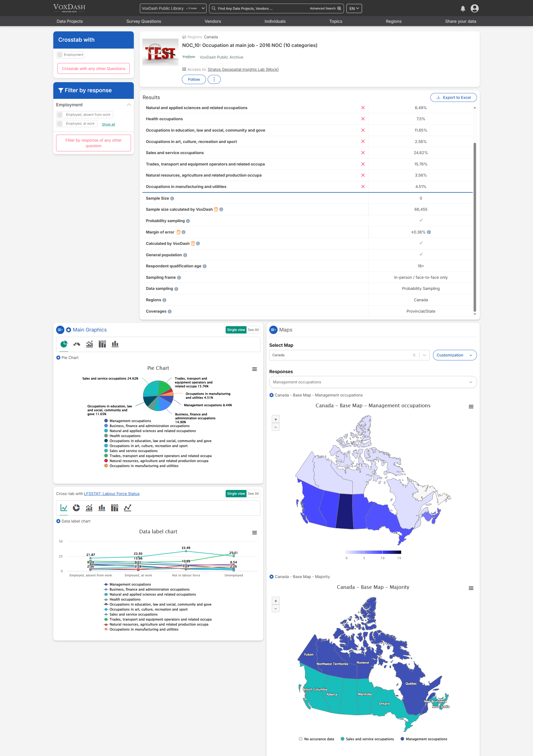Image resolution: width=533 pixels, height=756 pixels.
Task: Click the Export to Excel button
Action: [x=453, y=97]
